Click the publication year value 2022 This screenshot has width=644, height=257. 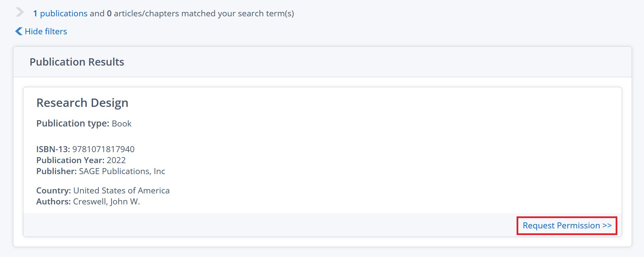click(x=116, y=160)
